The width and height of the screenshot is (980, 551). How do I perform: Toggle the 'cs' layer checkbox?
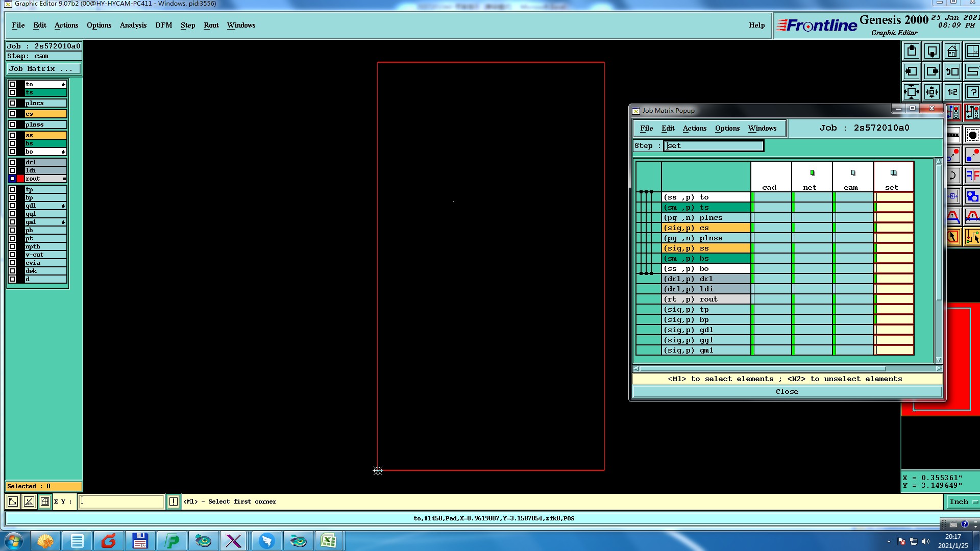(12, 114)
